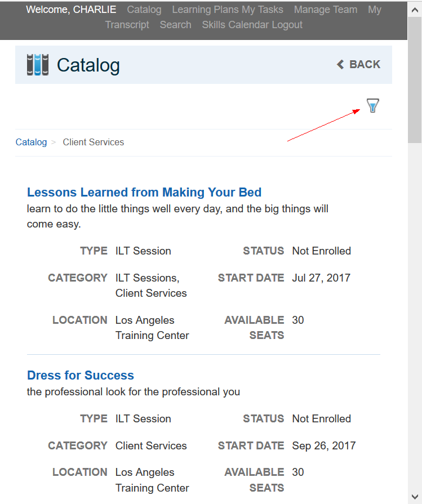This screenshot has height=504, width=422.
Task: Open Lessons Learned from Making Your Bed
Action: pos(144,193)
